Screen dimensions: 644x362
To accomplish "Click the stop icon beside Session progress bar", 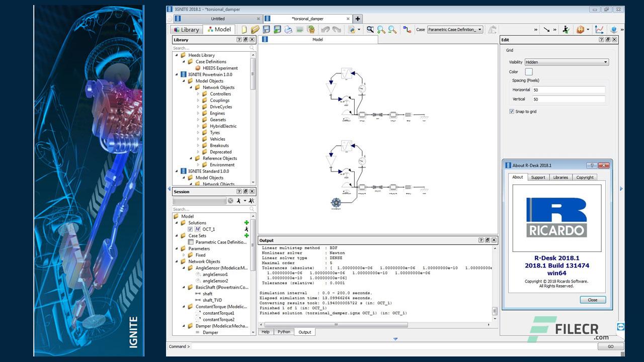I will (230, 201).
